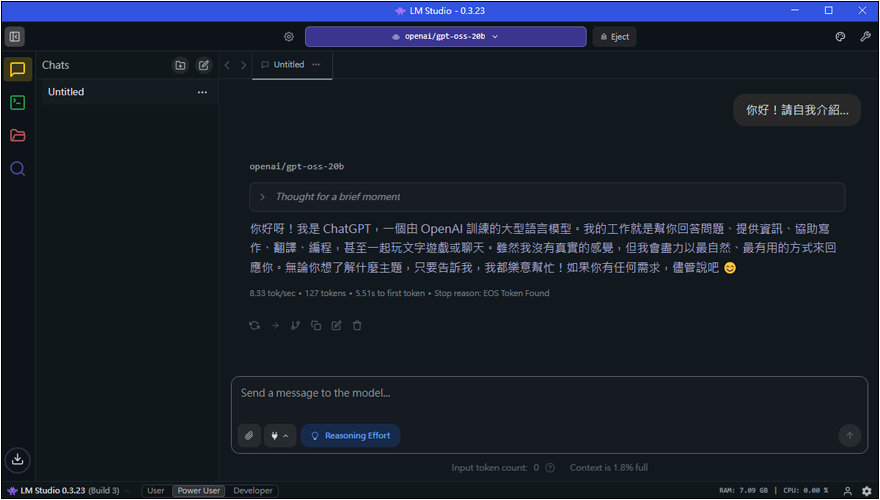
Task: Expand the LM Studio version caret in status bar
Action: point(127,491)
